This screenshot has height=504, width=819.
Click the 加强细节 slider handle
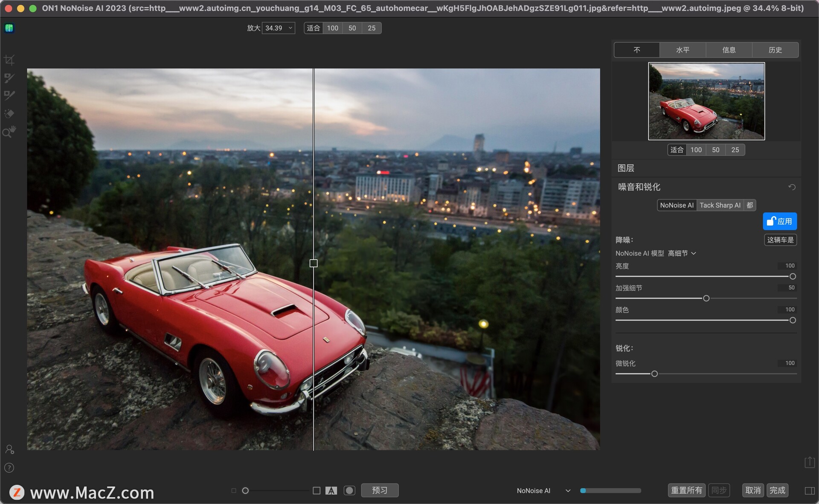click(x=706, y=298)
